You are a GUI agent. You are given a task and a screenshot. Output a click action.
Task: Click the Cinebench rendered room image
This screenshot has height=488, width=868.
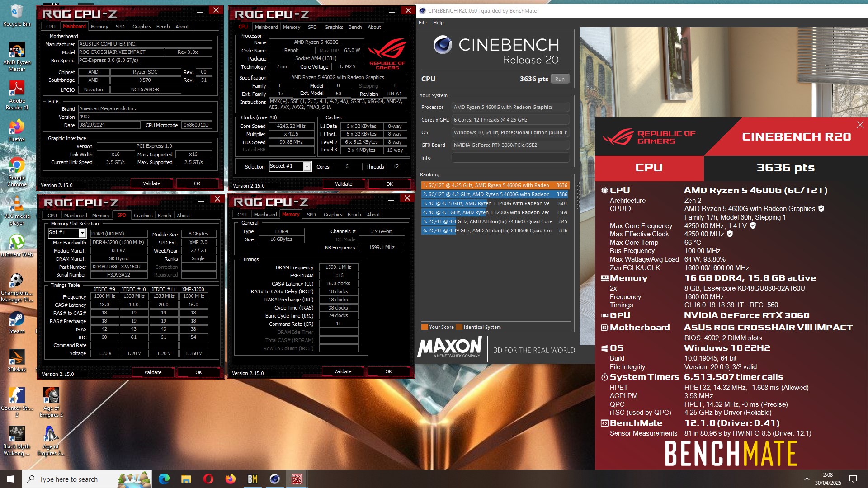point(723,72)
